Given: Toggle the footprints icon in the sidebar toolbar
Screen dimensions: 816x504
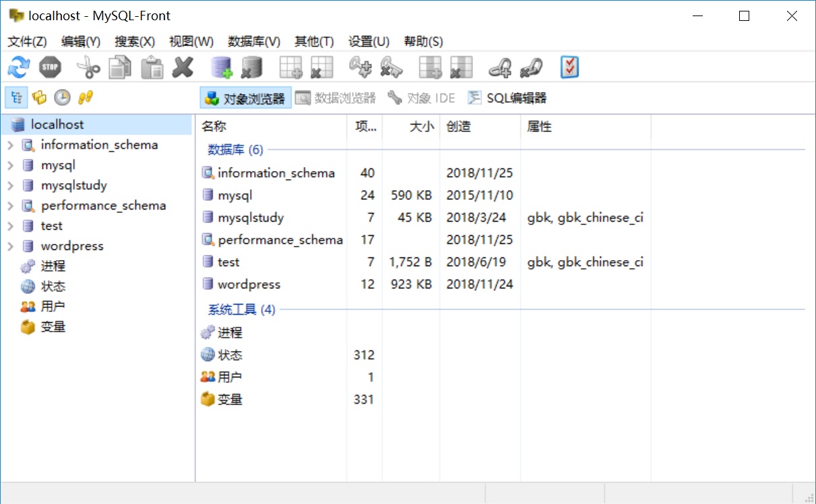Looking at the screenshot, I should click(85, 98).
